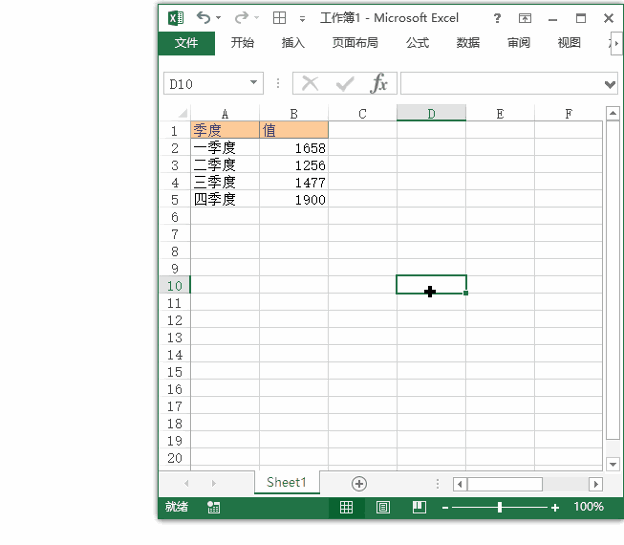This screenshot has height=545, width=624.
Task: Select the Sheet1 worksheet tab
Action: pyautogui.click(x=286, y=483)
